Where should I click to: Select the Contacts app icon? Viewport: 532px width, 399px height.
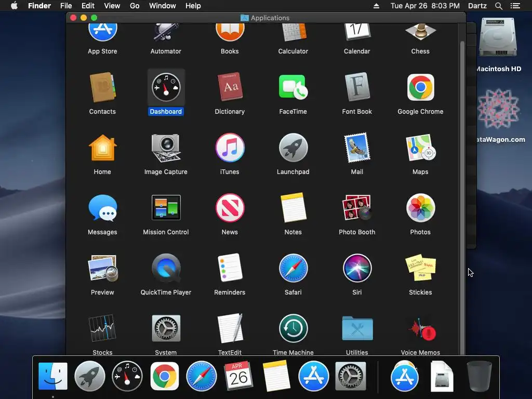102,87
